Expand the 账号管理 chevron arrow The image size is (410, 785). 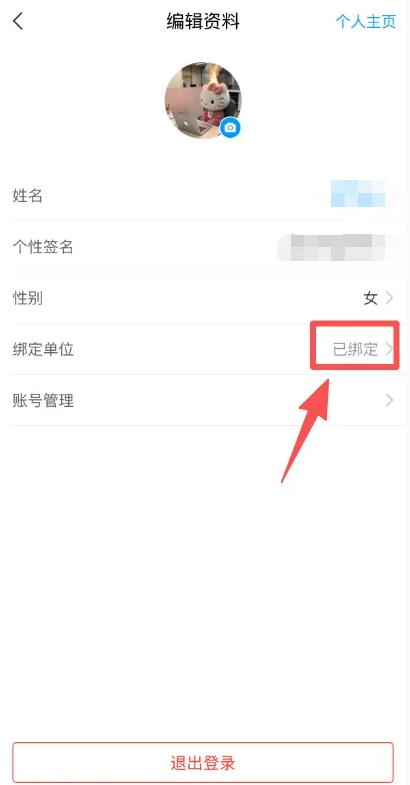click(389, 401)
